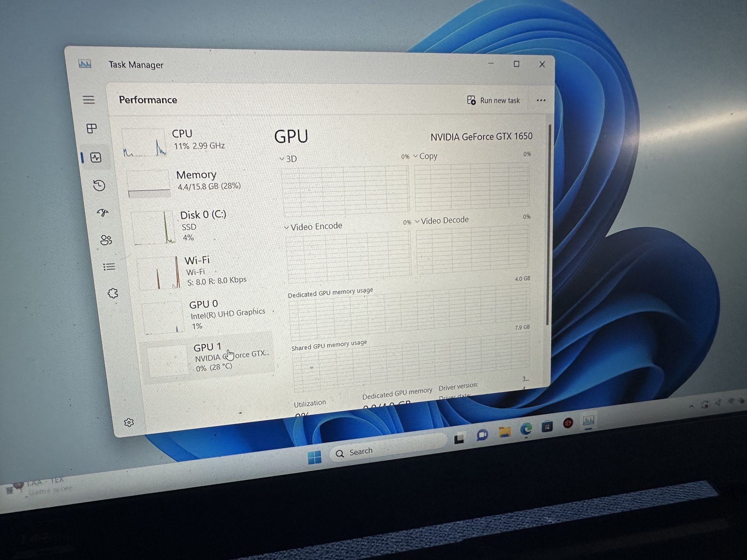Open the Details page icon
The image size is (747, 560).
(x=109, y=267)
